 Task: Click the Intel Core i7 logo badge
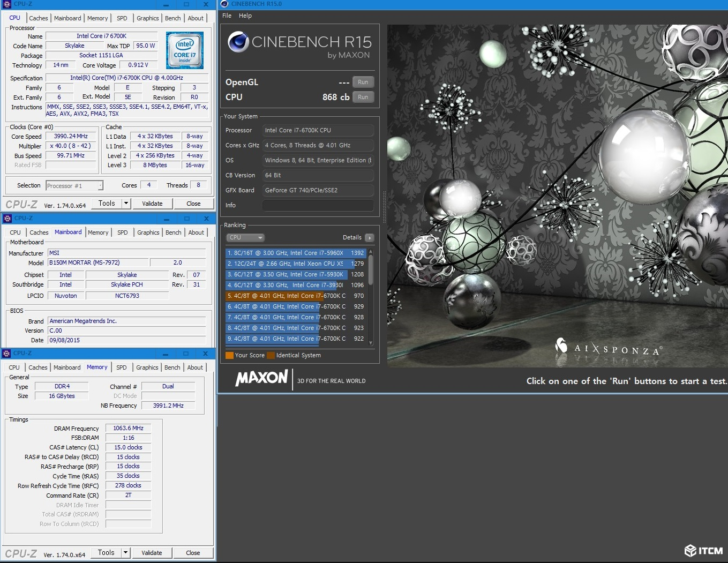184,50
